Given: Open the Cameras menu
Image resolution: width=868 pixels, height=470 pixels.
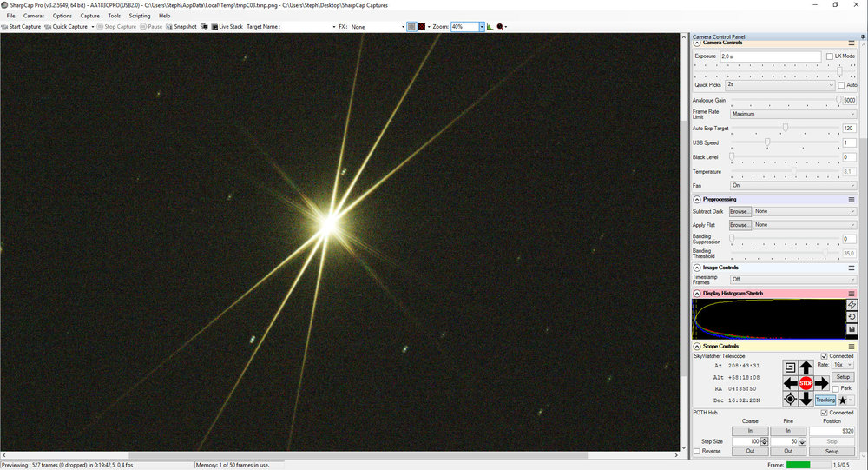Looking at the screenshot, I should (x=34, y=16).
